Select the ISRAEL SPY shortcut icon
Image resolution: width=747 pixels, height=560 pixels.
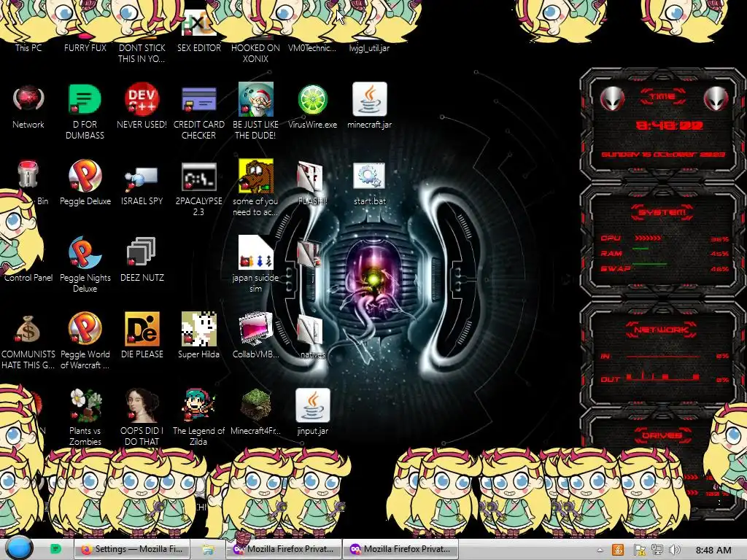(142, 178)
